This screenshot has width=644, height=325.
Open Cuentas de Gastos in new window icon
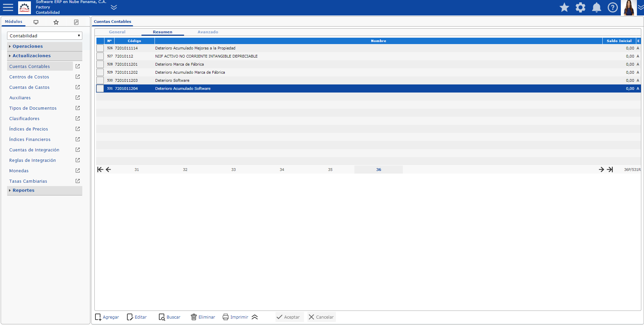point(78,87)
